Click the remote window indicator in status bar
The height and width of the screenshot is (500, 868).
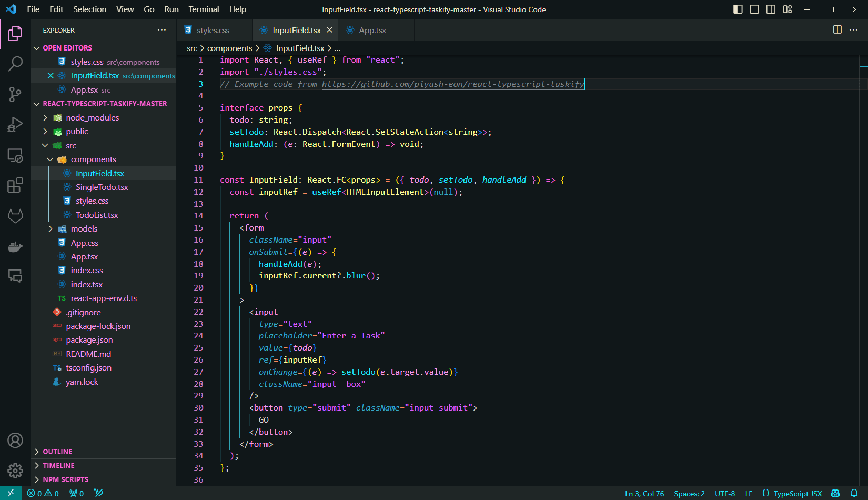11,493
